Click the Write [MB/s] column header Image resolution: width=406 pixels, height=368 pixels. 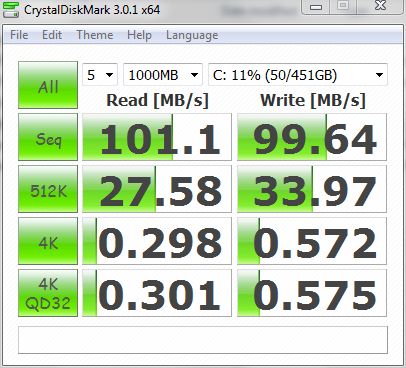(313, 100)
